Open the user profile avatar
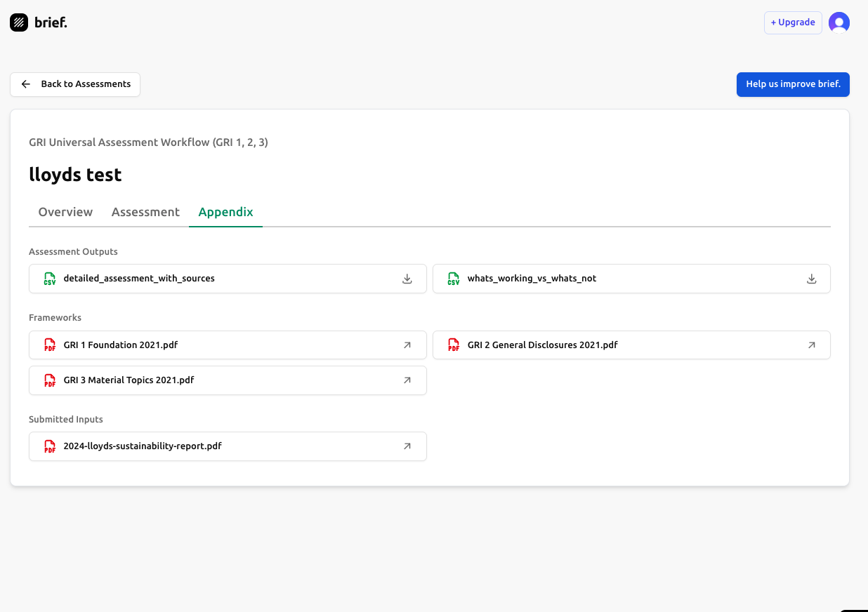 [x=839, y=22]
